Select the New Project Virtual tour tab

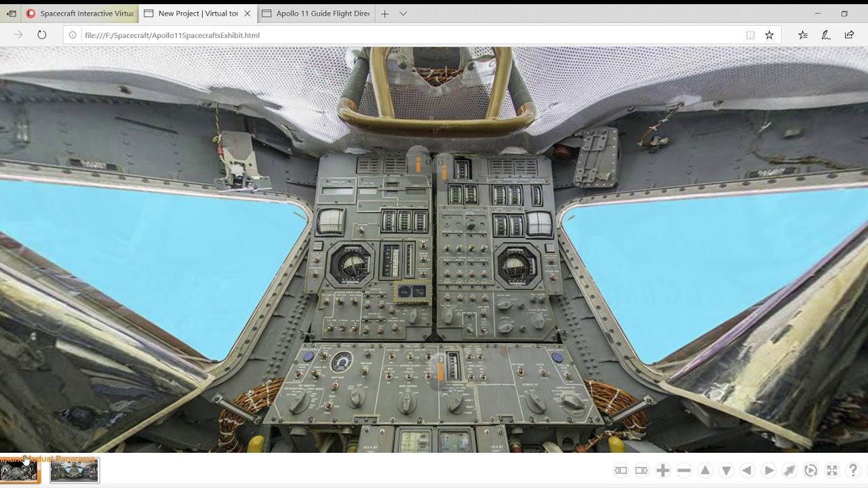(198, 14)
